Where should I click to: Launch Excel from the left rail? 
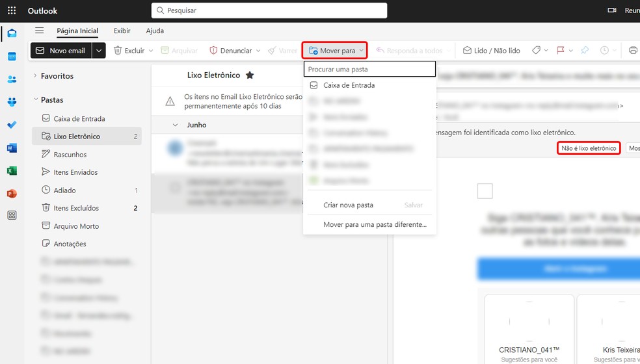(x=12, y=170)
